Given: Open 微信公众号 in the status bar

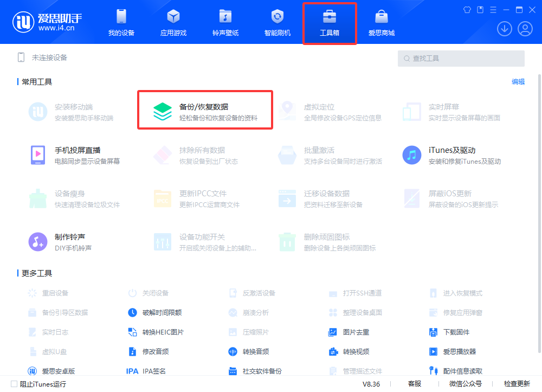Looking at the screenshot, I should point(465,384).
